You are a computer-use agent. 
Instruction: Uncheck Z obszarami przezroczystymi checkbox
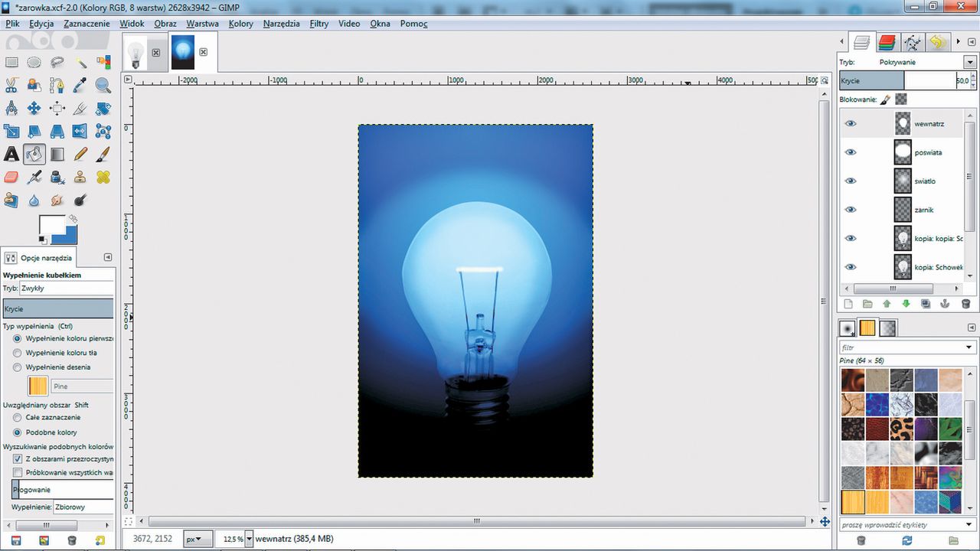tap(18, 458)
